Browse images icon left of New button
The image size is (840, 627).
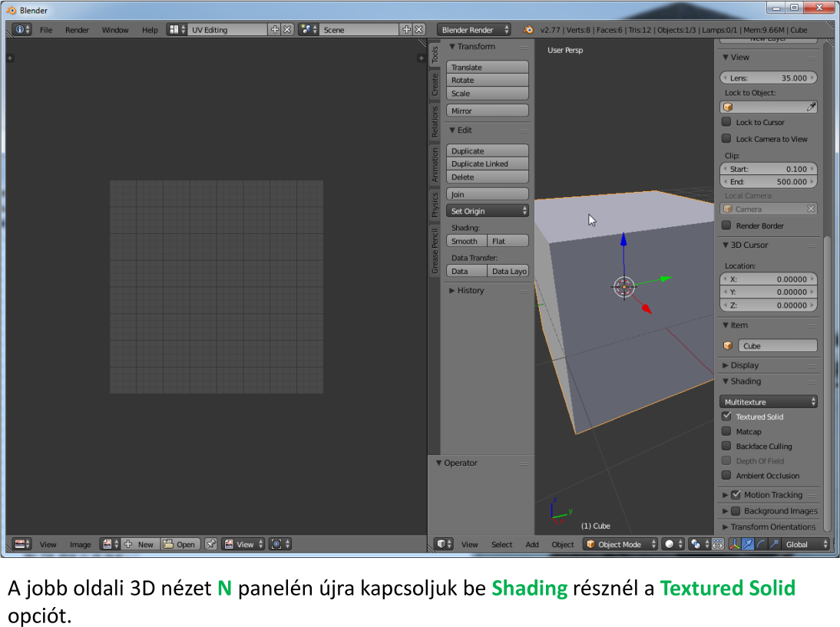tap(110, 544)
